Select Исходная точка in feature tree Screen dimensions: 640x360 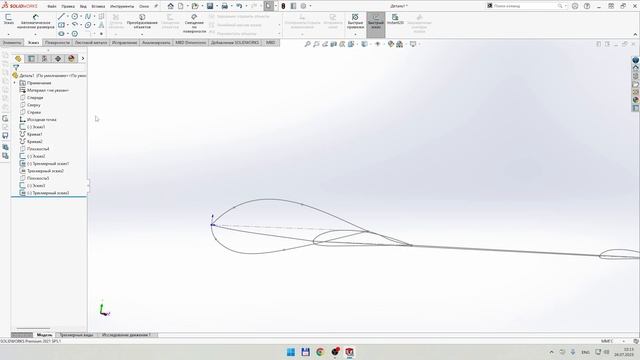tap(41, 120)
